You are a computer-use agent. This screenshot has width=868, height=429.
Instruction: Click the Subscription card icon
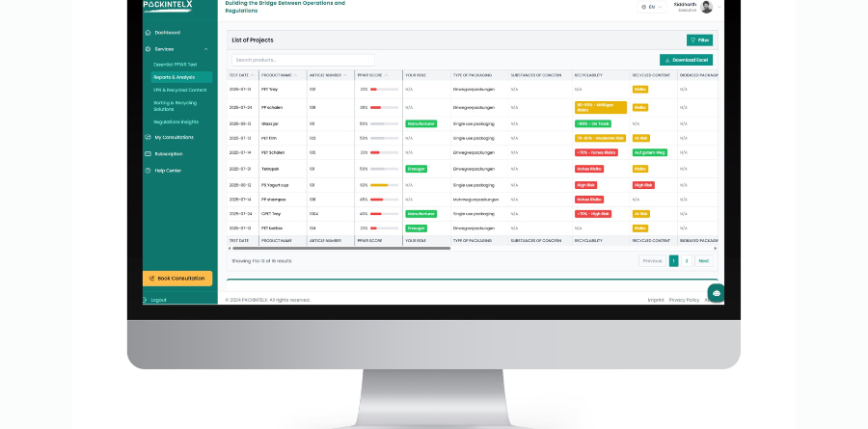(148, 153)
